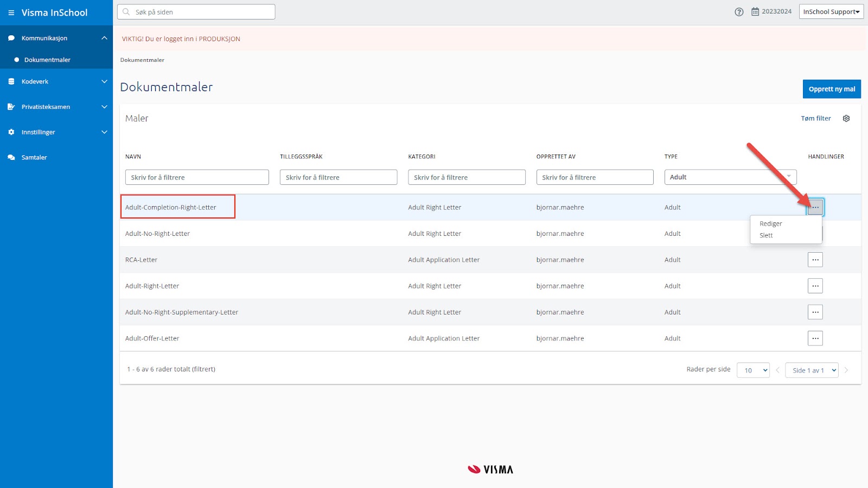Click the Adult-No-Right-Letter template name

[x=157, y=234]
